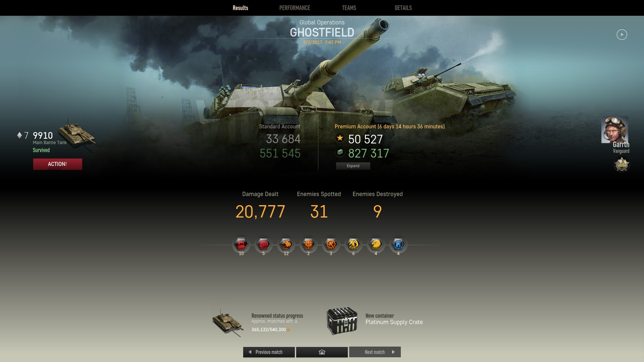Click commander Garrth's portrait
Image resolution: width=644 pixels, height=362 pixels.
coord(615,130)
